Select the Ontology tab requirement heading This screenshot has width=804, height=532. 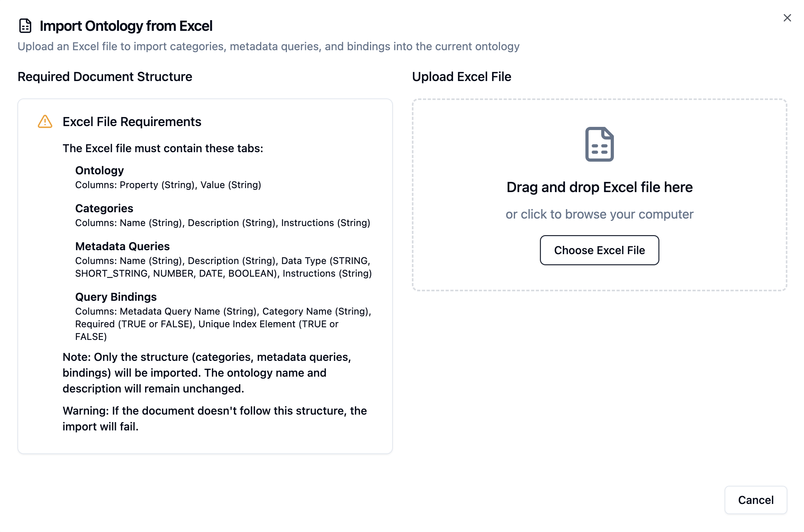(x=99, y=170)
